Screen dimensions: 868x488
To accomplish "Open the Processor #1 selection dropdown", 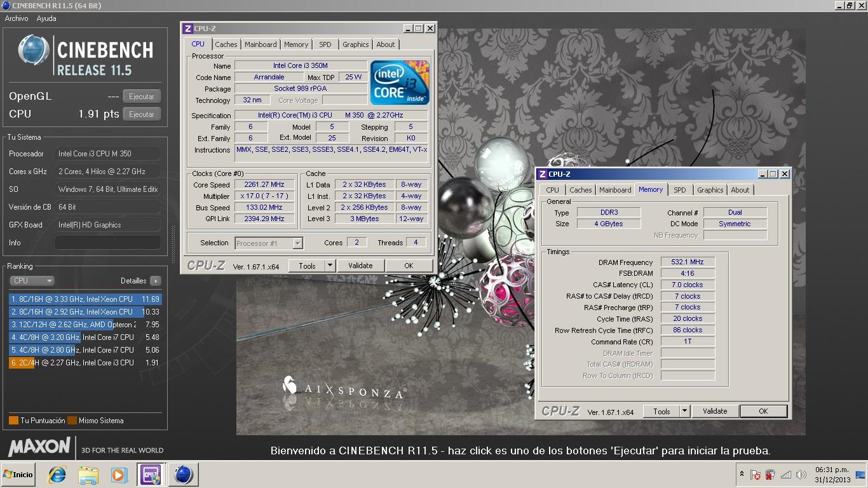I will pos(269,243).
